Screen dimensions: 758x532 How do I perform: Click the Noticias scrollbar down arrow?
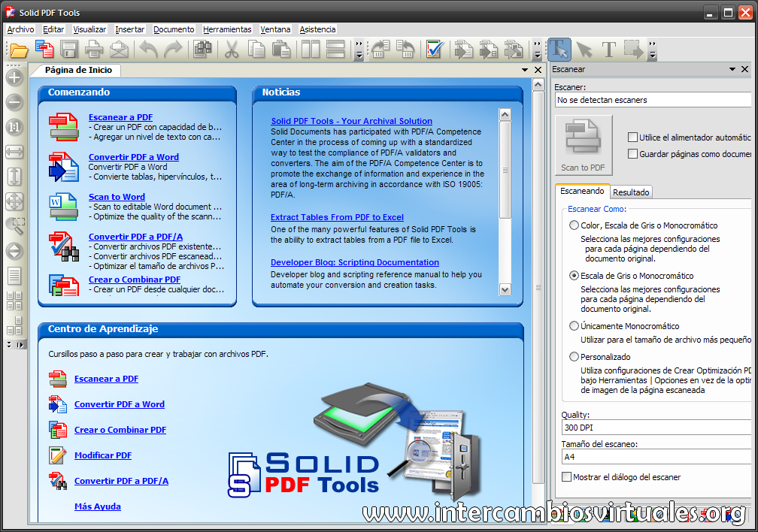coord(505,290)
